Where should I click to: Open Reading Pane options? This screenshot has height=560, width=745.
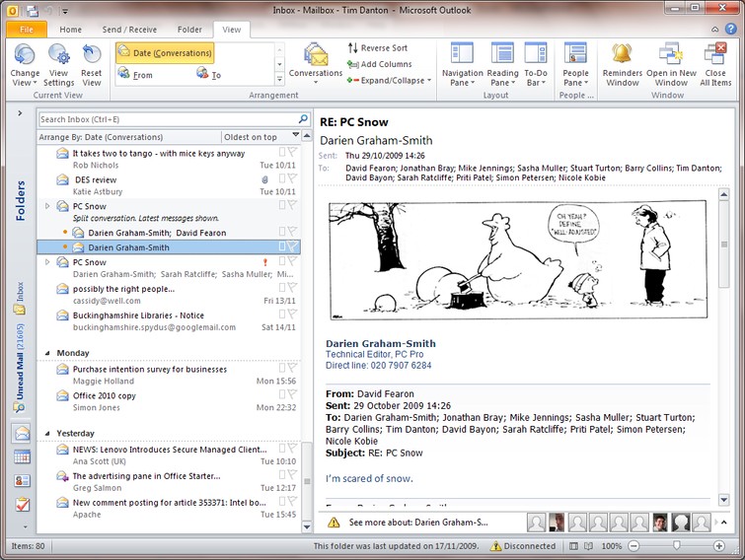coord(502,65)
